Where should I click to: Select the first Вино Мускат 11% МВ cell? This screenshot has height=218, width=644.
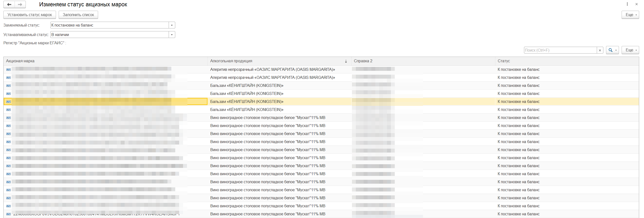tap(279, 118)
